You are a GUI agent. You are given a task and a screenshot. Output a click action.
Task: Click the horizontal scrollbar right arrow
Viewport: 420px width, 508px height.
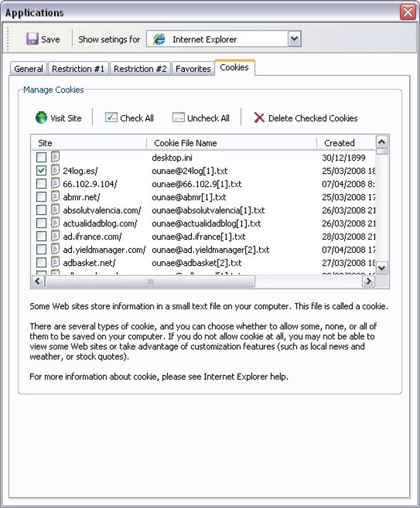(368, 281)
